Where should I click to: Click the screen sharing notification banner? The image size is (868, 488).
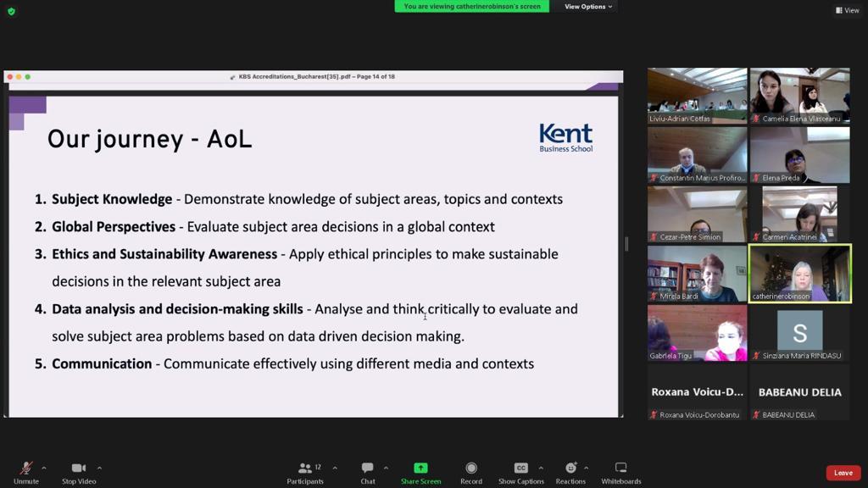(471, 7)
